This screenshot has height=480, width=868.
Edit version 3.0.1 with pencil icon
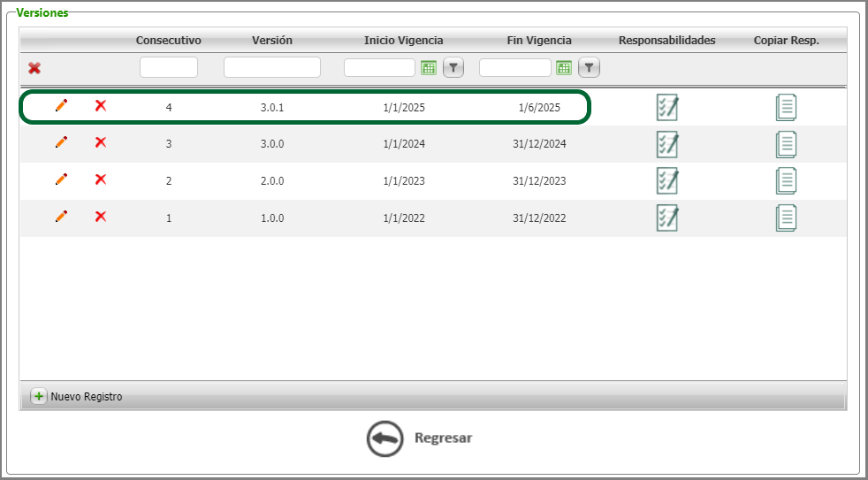coord(62,105)
